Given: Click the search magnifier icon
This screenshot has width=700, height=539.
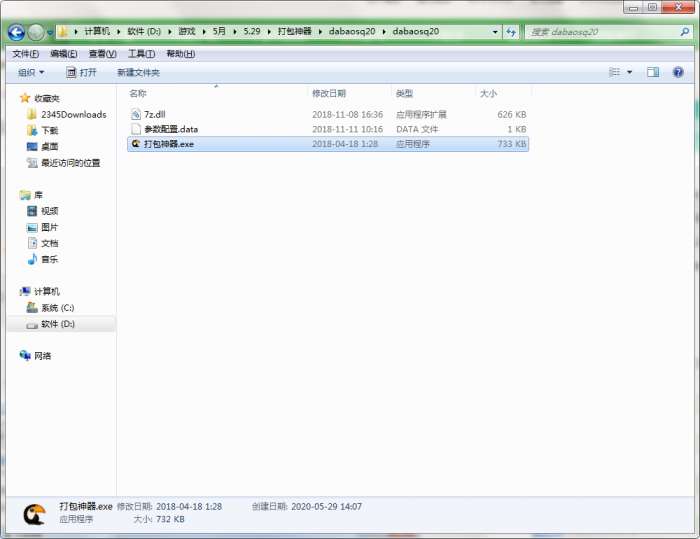Looking at the screenshot, I should [x=685, y=32].
